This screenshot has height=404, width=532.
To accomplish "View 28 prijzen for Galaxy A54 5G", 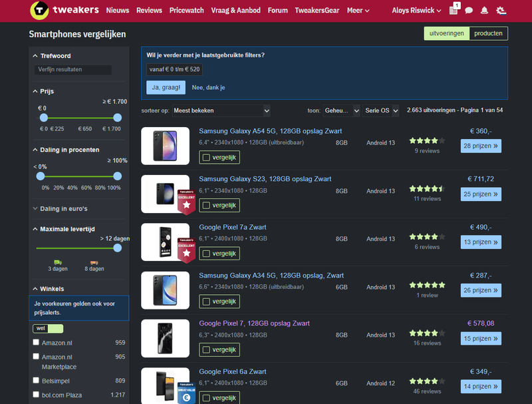I will coord(481,146).
